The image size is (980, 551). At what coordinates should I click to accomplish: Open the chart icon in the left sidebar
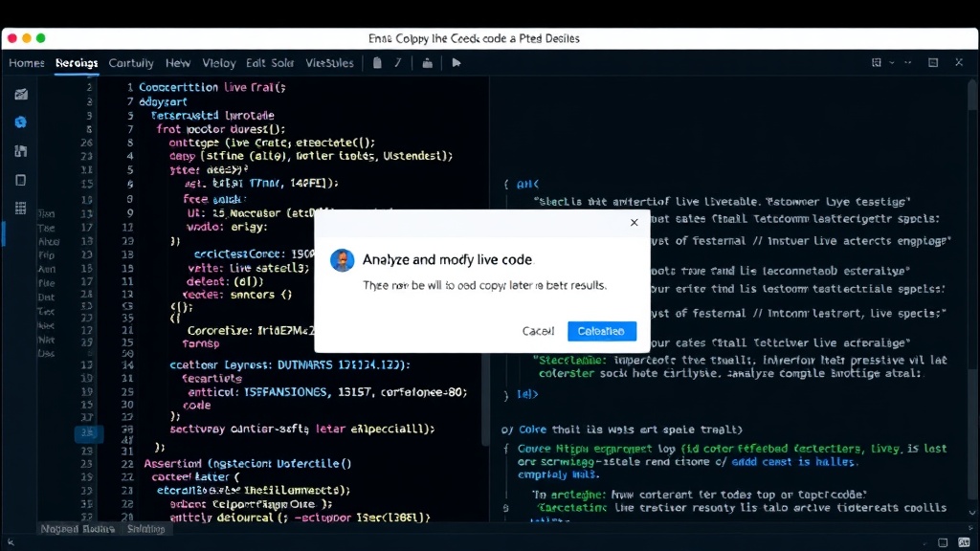[21, 94]
